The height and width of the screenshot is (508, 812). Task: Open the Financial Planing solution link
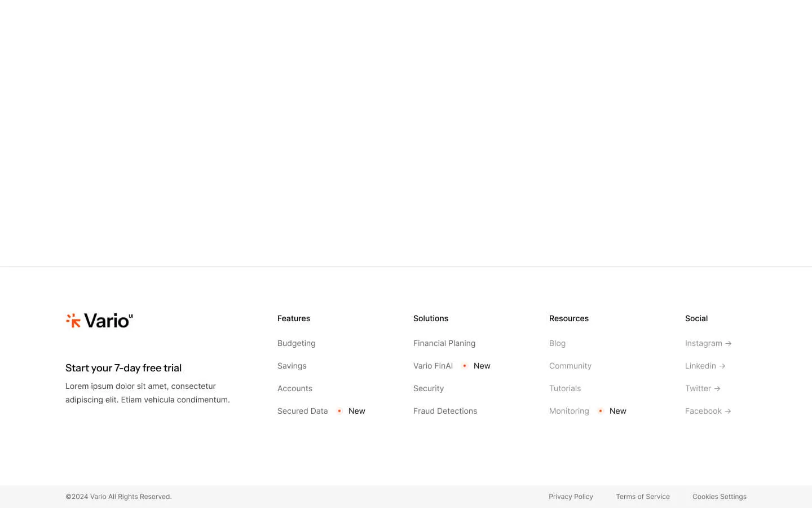[x=444, y=343]
